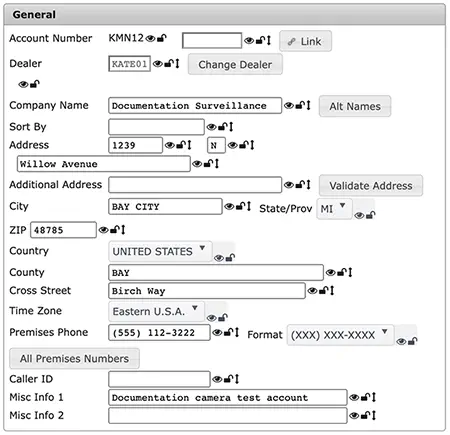Click the eye icon beside the County field
This screenshot has height=435, width=450.
pos(331,273)
